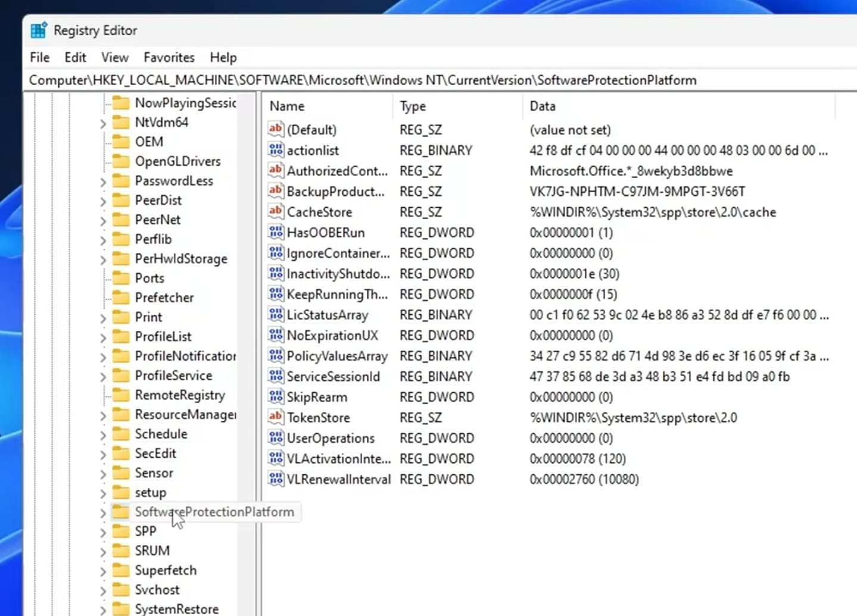Image resolution: width=857 pixels, height=616 pixels.
Task: Open the Edit menu
Action: click(x=75, y=57)
